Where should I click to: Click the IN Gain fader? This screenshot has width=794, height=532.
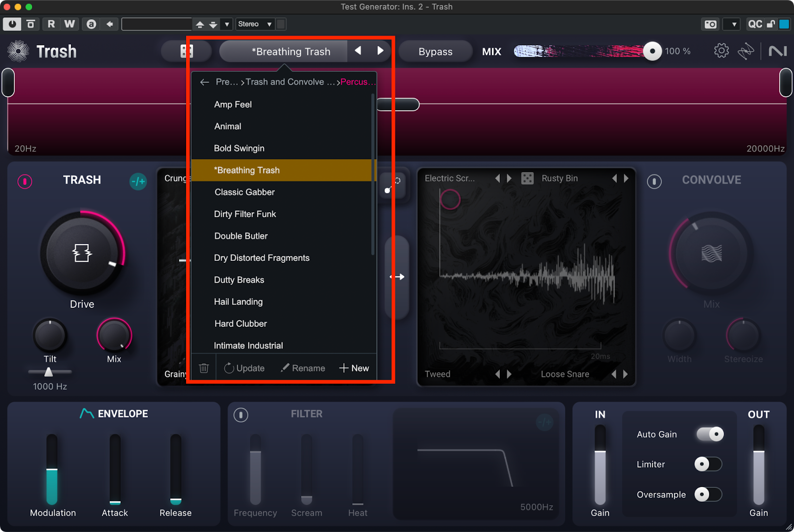click(600, 465)
